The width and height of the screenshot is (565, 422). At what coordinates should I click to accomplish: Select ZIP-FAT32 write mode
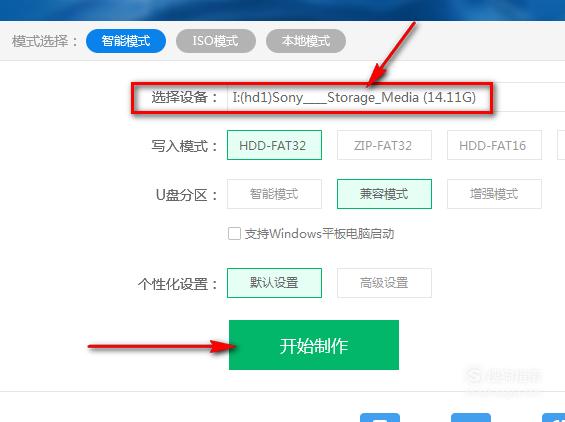click(384, 145)
